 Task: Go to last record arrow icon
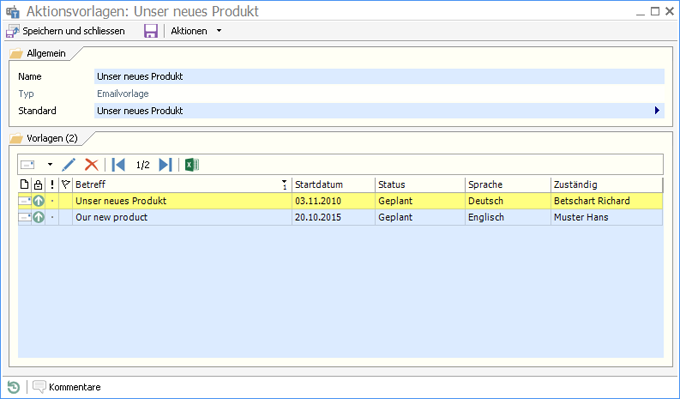165,165
